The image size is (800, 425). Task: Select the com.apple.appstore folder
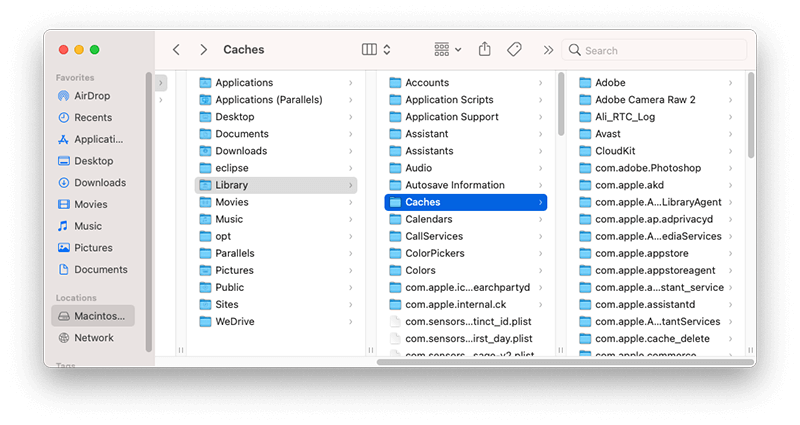tap(656, 253)
